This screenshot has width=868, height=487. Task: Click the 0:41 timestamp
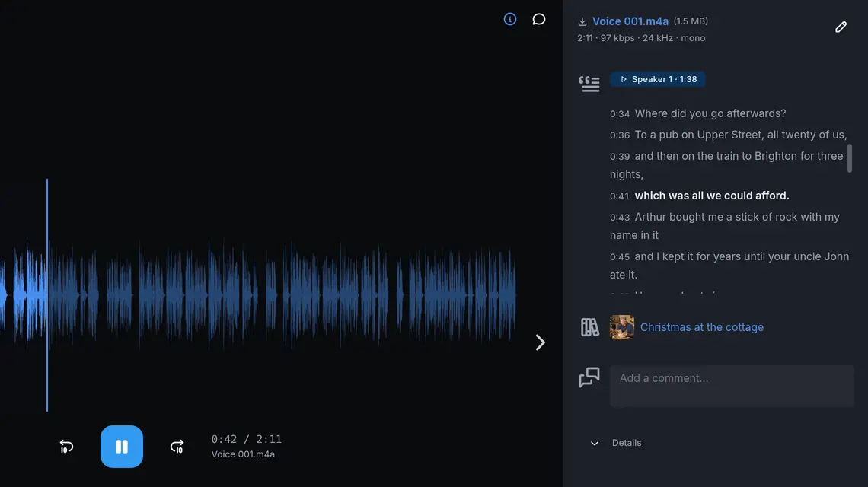tap(620, 196)
